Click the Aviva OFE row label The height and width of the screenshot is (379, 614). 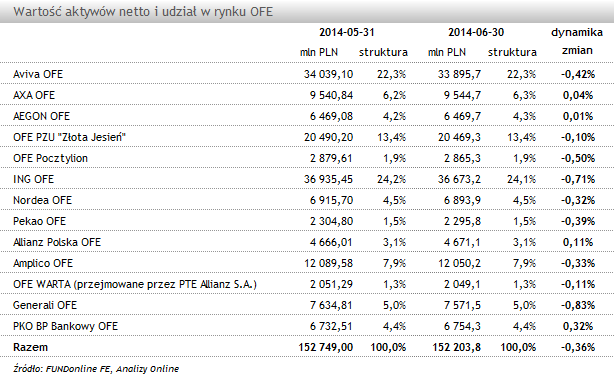pyautogui.click(x=38, y=74)
